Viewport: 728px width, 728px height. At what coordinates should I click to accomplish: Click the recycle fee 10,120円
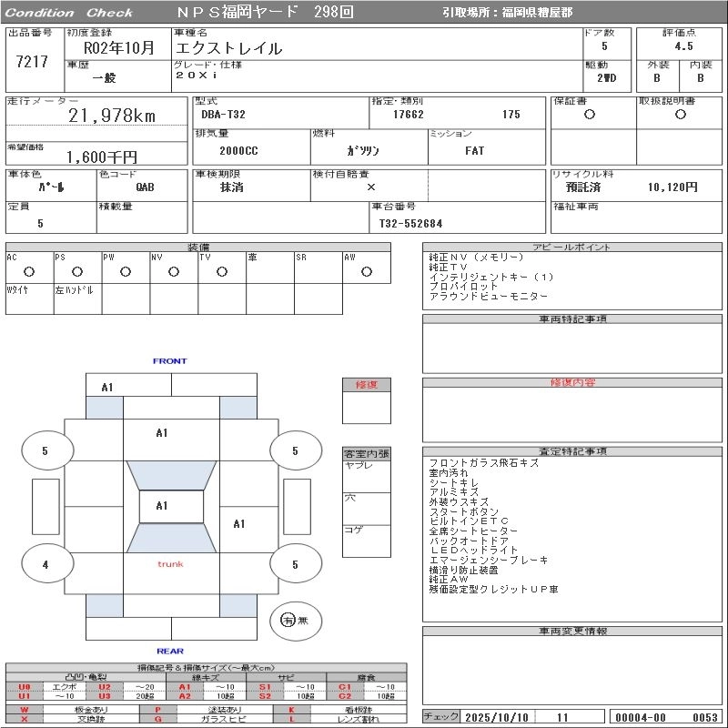pos(672,187)
